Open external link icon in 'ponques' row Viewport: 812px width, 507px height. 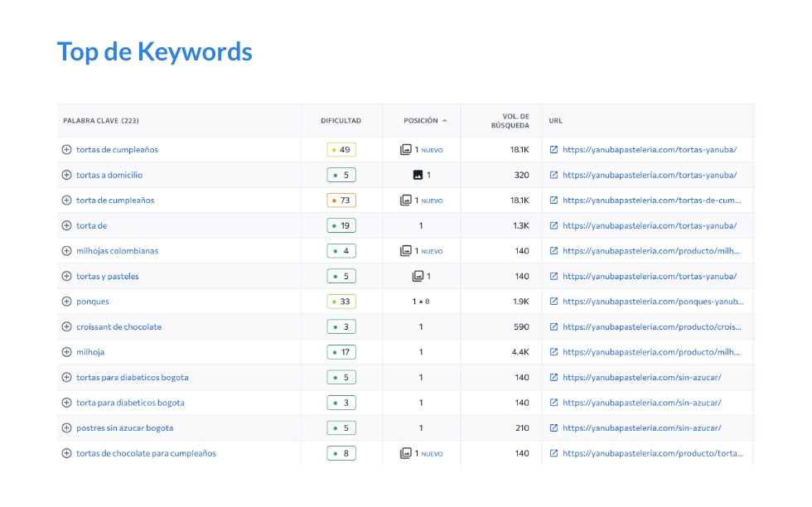553,302
